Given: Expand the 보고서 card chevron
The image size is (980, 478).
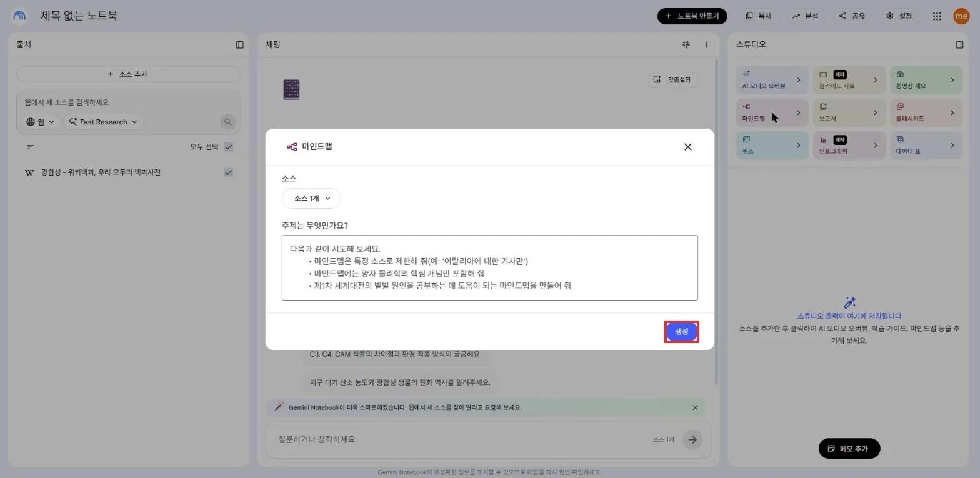Looking at the screenshot, I should click(x=875, y=112).
